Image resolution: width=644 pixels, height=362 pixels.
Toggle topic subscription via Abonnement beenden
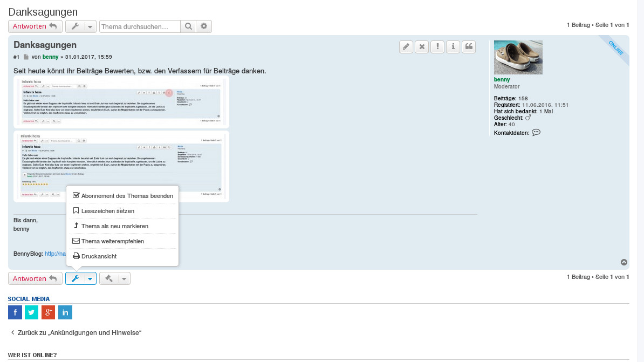pos(122,196)
